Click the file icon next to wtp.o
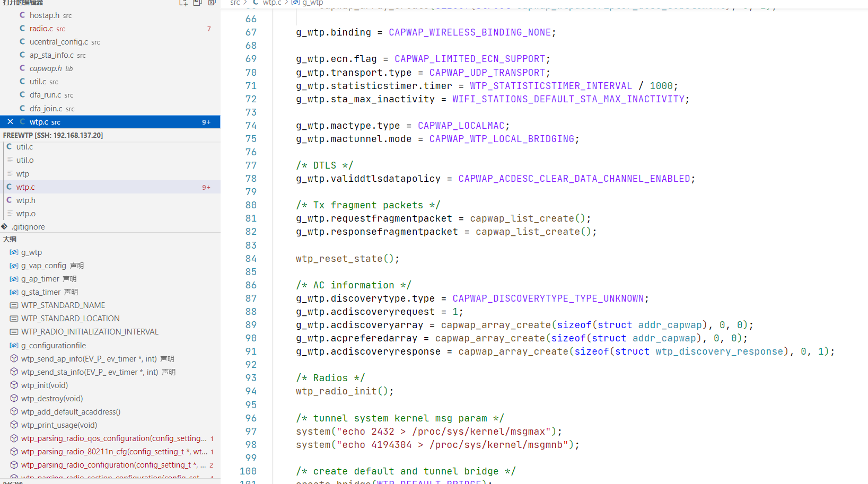This screenshot has width=868, height=484. (x=10, y=214)
